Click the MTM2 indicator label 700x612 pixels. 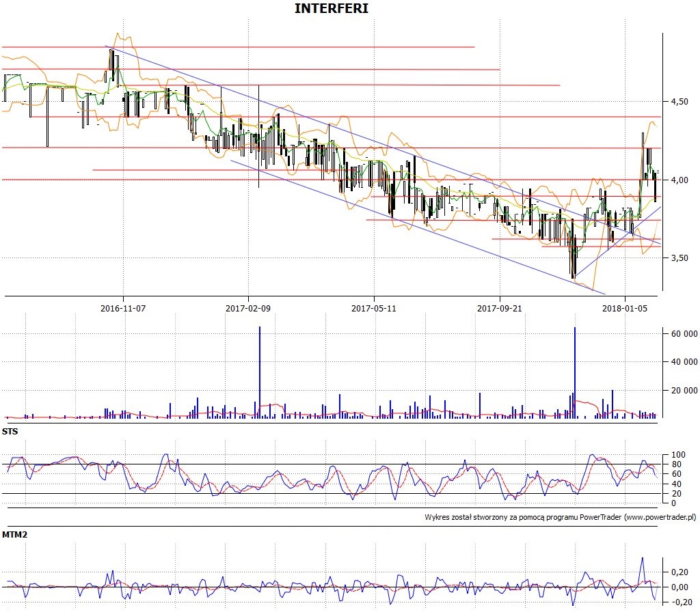pyautogui.click(x=15, y=534)
